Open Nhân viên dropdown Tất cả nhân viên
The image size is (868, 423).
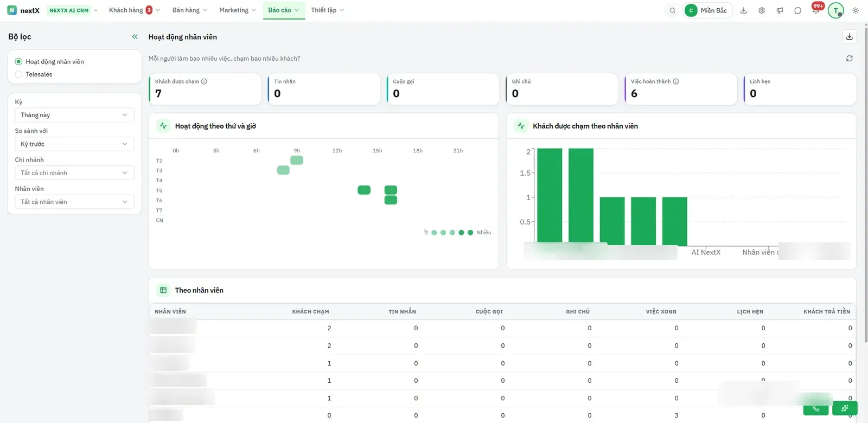coord(74,202)
